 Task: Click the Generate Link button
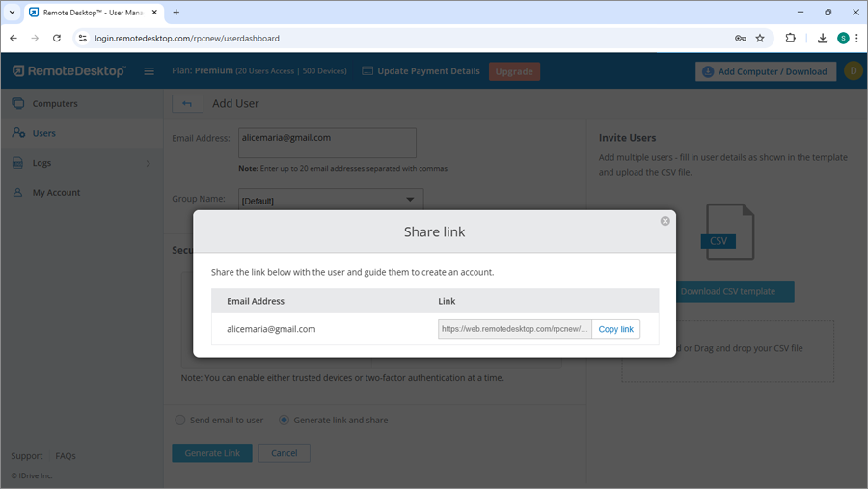212,453
